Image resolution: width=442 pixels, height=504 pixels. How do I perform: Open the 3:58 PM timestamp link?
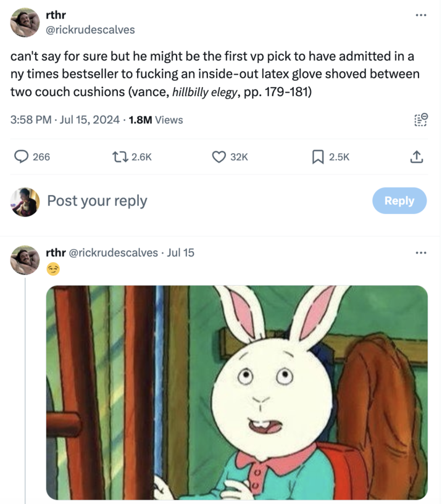[33, 120]
